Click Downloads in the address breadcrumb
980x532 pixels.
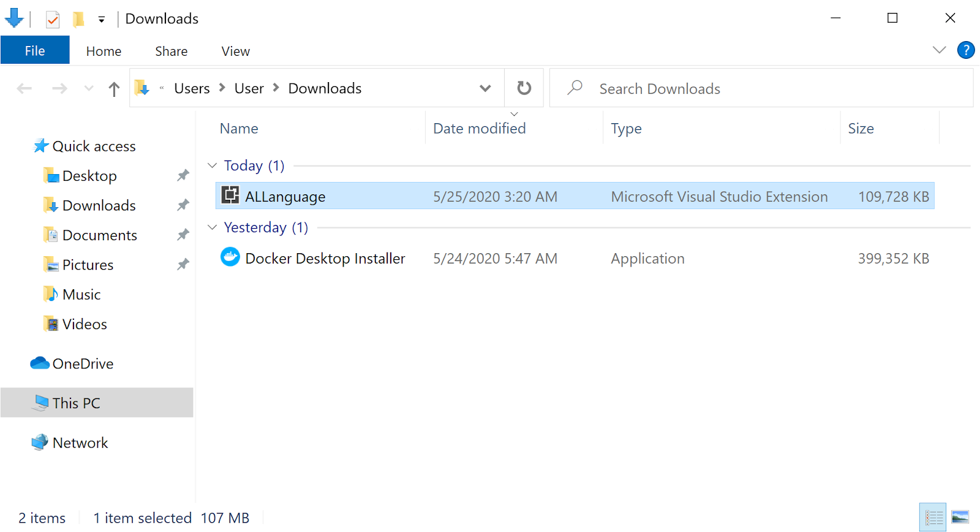click(325, 88)
